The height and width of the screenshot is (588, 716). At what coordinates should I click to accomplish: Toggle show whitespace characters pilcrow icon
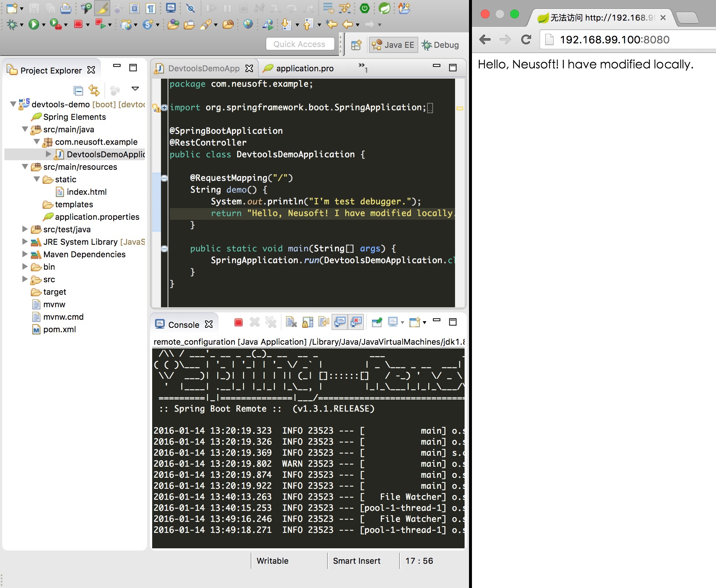(151, 8)
